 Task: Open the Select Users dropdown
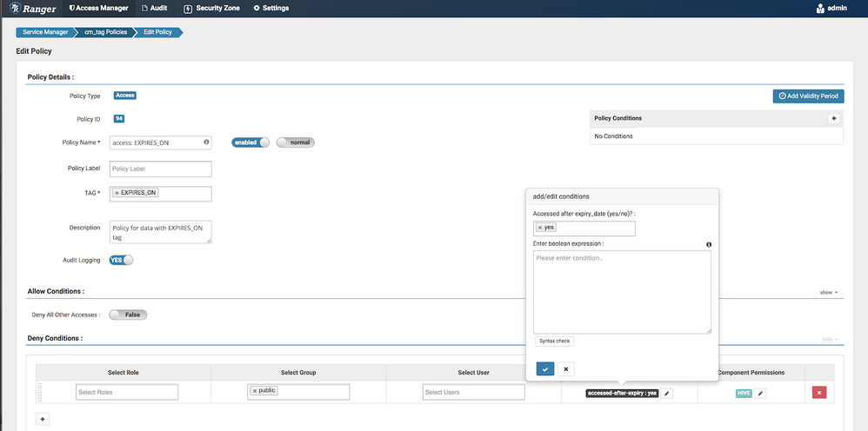473,392
